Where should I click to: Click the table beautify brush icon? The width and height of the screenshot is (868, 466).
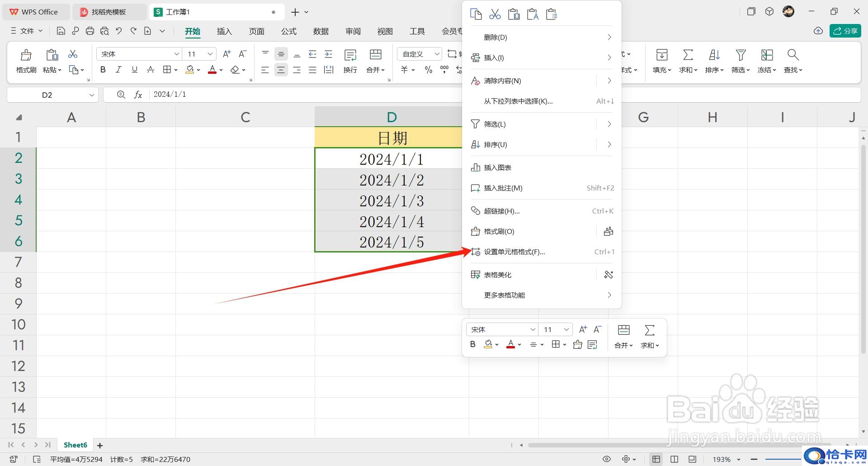coord(609,275)
